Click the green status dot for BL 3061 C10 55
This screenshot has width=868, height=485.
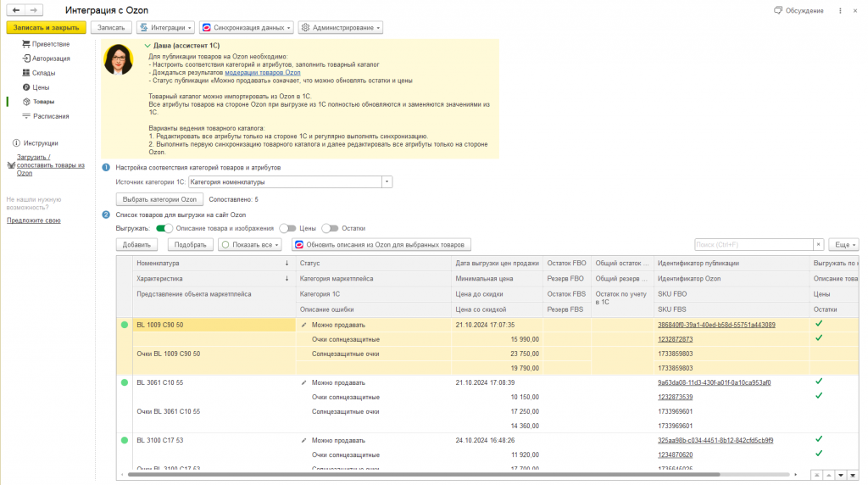click(x=125, y=382)
